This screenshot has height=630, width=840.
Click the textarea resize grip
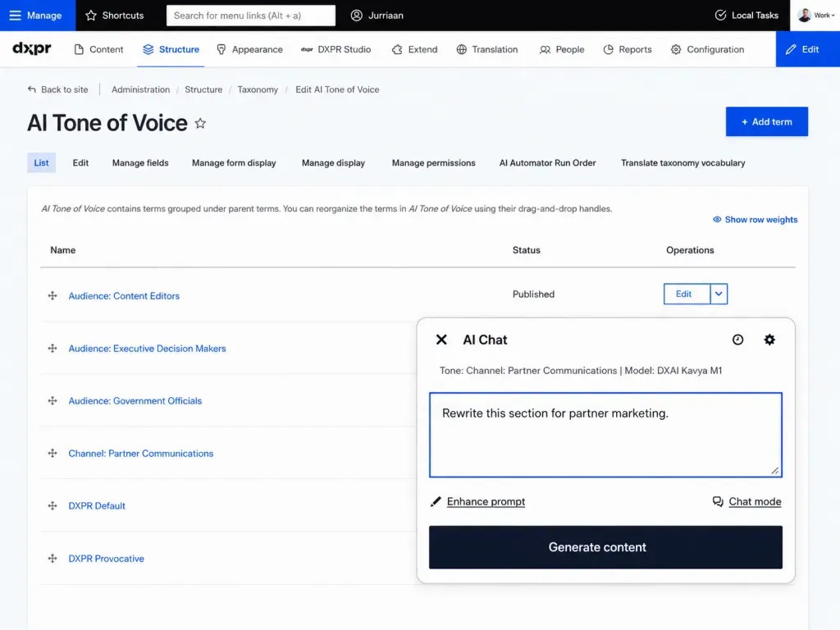(774, 470)
